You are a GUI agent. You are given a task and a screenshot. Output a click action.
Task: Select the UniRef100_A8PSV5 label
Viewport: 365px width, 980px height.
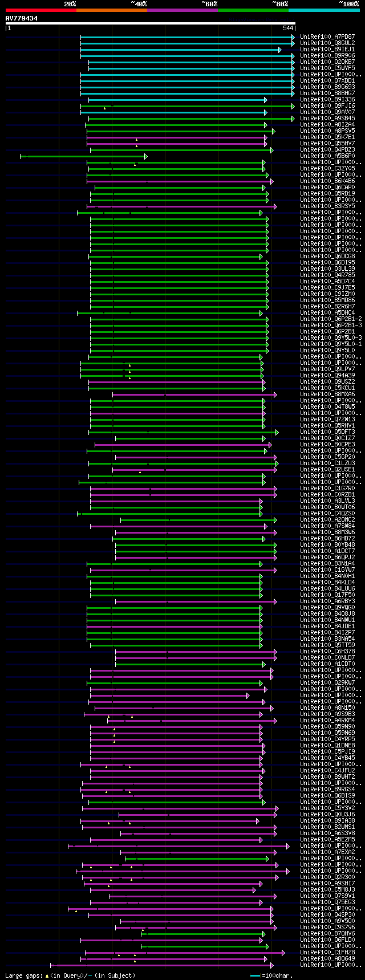click(x=327, y=131)
